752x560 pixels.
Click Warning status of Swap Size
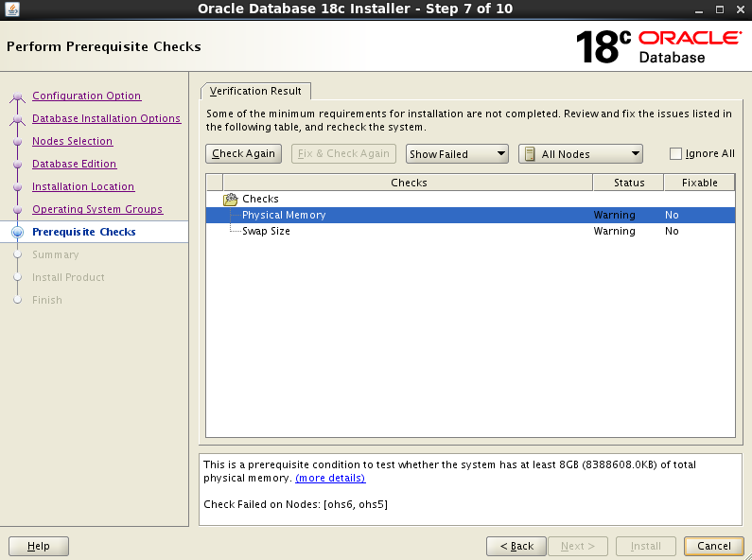(614, 231)
